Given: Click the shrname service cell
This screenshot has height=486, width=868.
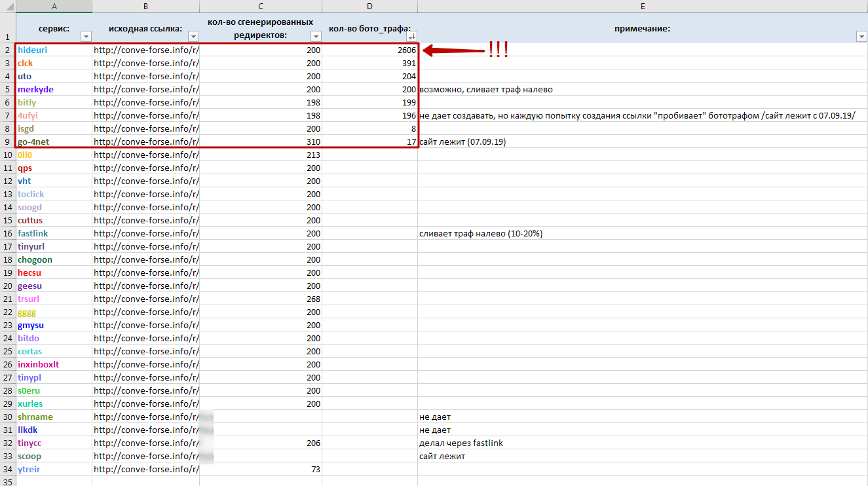Looking at the screenshot, I should [x=54, y=417].
